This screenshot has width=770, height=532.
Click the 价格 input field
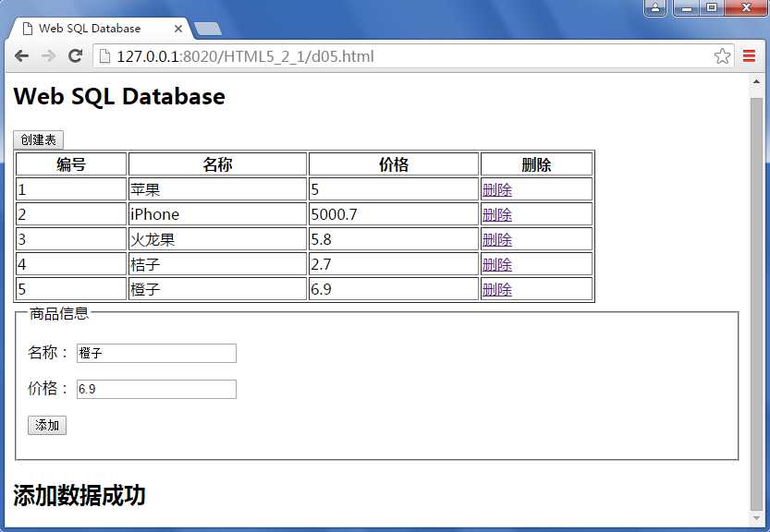point(156,389)
